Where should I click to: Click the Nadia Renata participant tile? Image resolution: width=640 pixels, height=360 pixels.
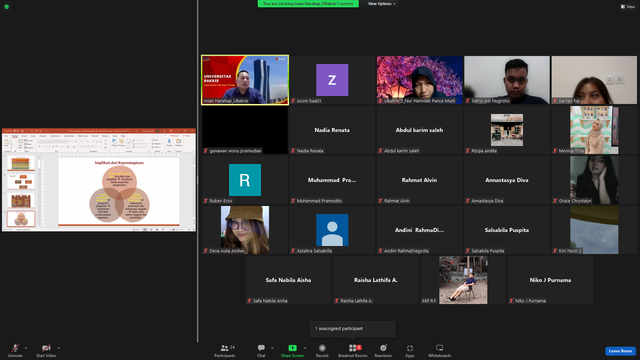332,130
